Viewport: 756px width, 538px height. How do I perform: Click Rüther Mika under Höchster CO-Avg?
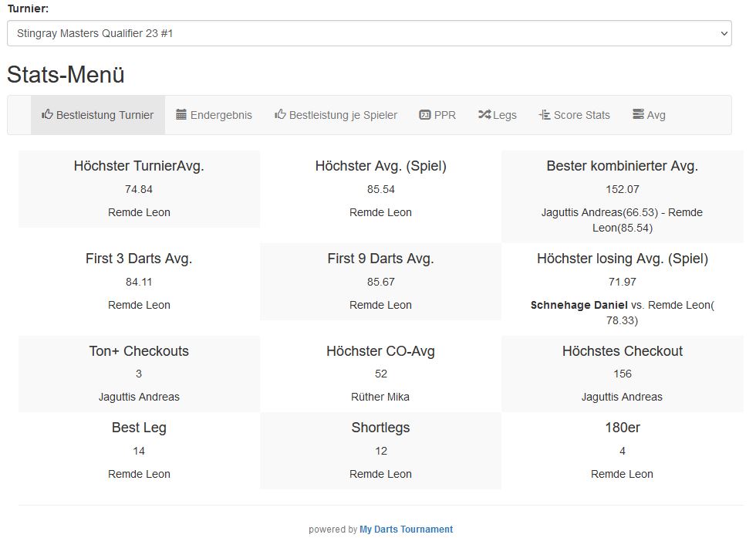coord(380,397)
